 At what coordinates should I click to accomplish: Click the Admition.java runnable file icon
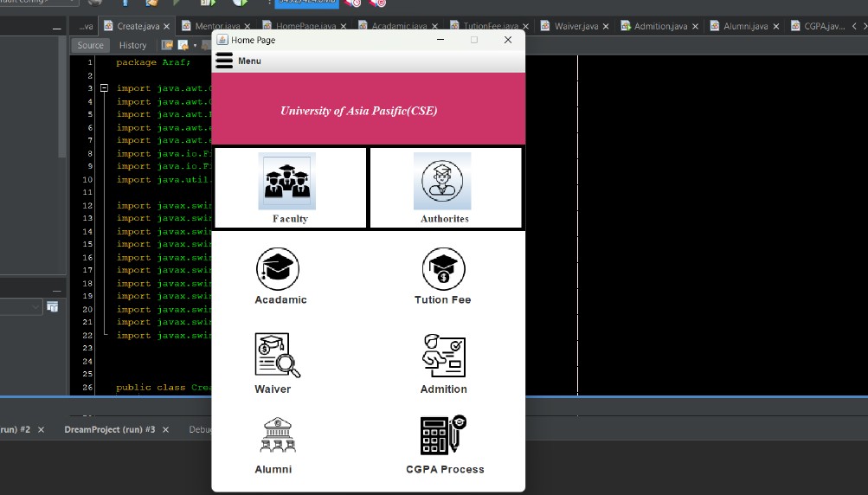pos(626,25)
